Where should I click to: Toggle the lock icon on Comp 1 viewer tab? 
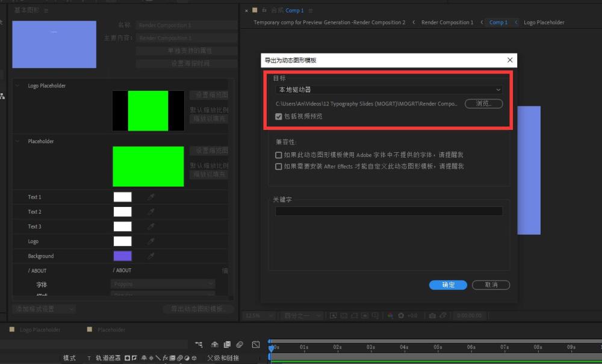(x=264, y=10)
